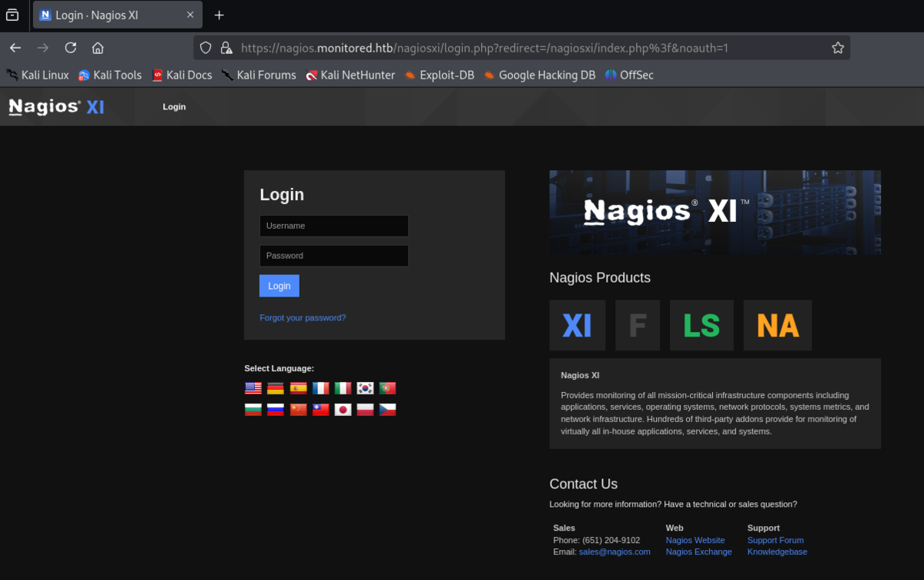This screenshot has height=580, width=924.
Task: Pick the Spanish flag language
Action: coord(298,388)
